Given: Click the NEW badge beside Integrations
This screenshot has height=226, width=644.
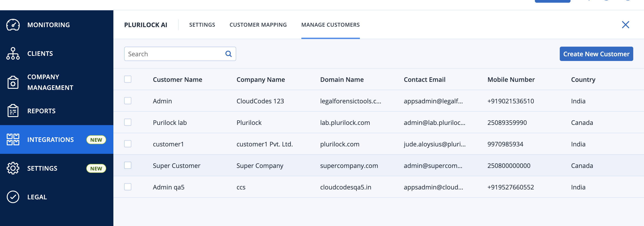Looking at the screenshot, I should pyautogui.click(x=96, y=140).
